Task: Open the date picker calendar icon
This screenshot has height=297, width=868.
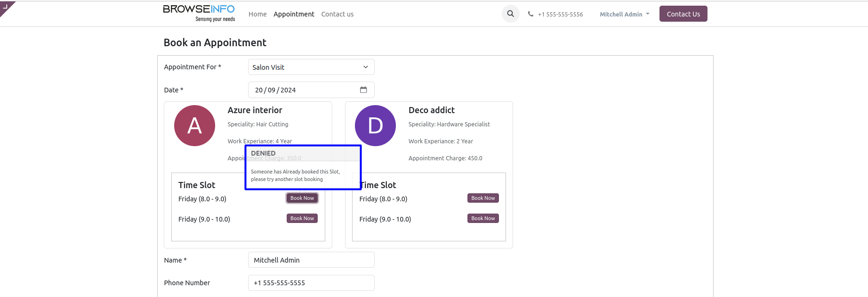Action: 363,90
